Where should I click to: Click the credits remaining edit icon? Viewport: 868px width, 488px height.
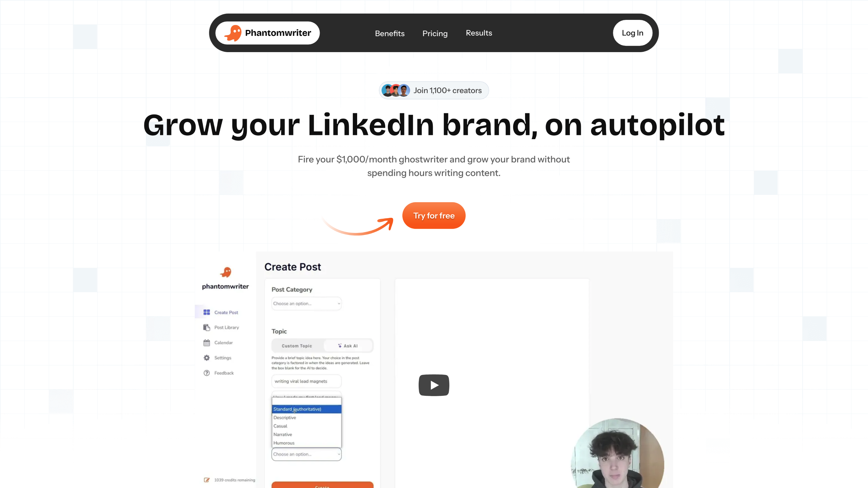pos(206,480)
